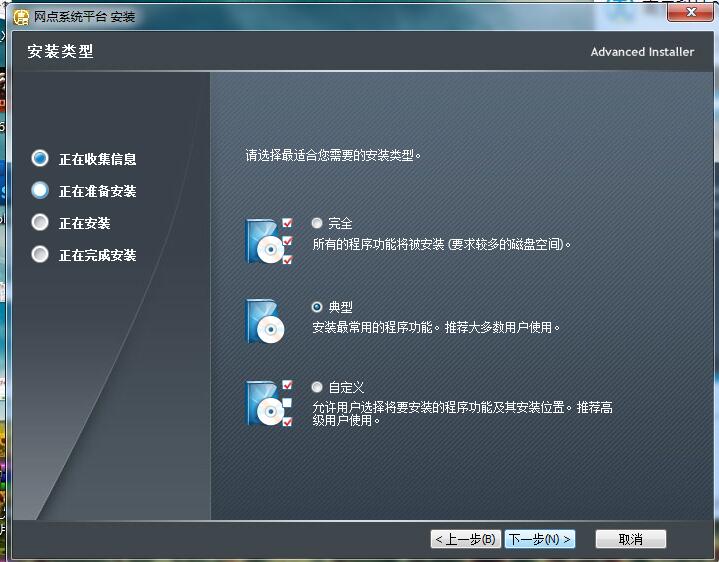Image resolution: width=719 pixels, height=562 pixels.
Task: Proceed with the 下一步(N) button
Action: coord(540,539)
